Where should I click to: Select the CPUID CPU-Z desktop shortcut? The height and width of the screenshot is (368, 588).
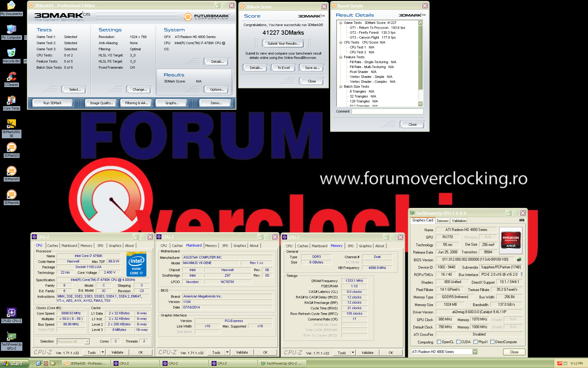(x=11, y=315)
